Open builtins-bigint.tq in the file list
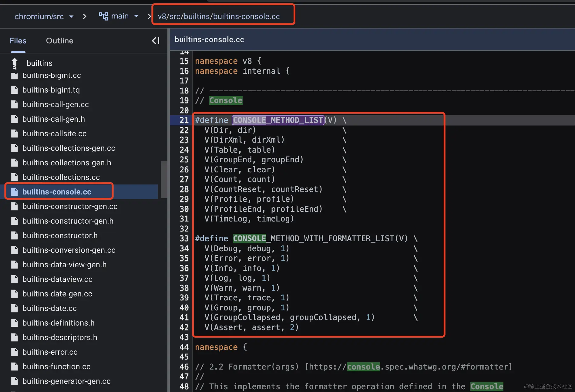 click(x=51, y=90)
